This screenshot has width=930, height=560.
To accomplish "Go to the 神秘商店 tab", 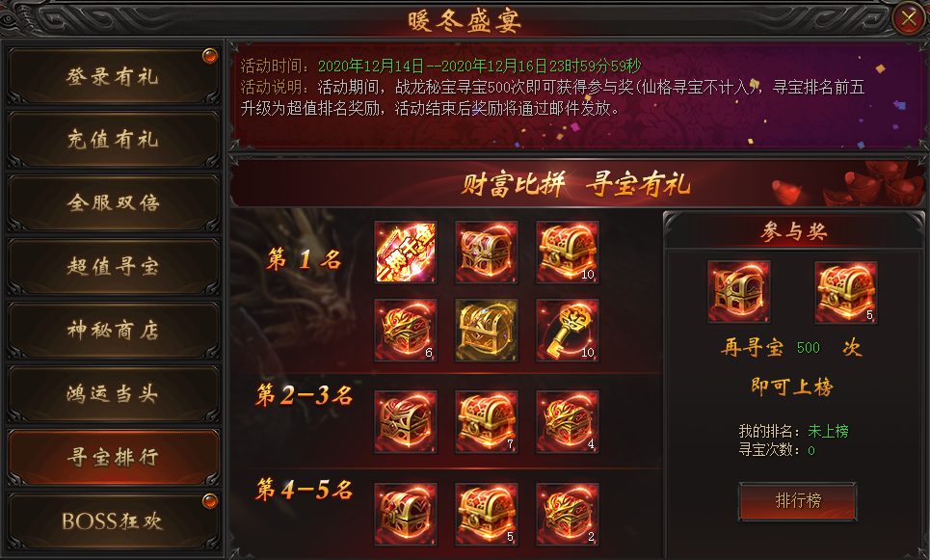I will [x=114, y=331].
